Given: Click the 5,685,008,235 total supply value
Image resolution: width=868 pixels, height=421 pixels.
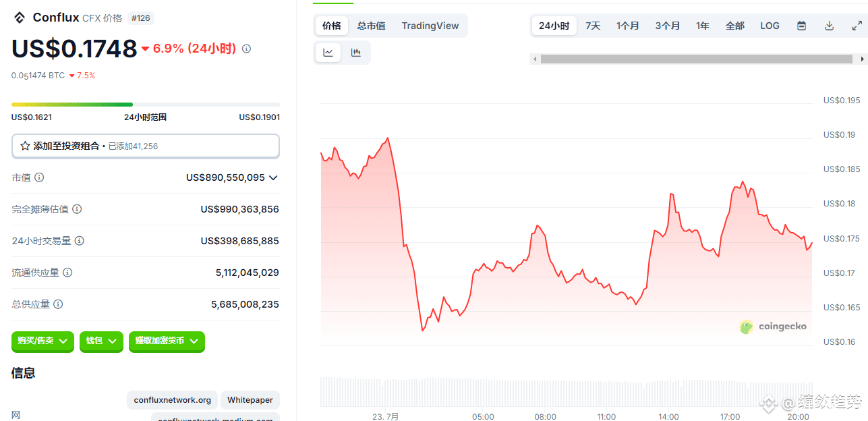Looking at the screenshot, I should 245,304.
